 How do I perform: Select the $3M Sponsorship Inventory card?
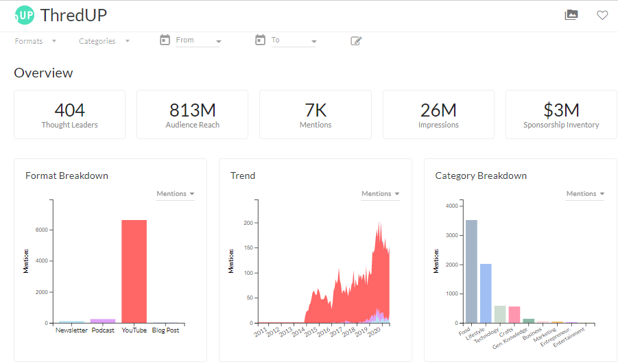tap(561, 114)
